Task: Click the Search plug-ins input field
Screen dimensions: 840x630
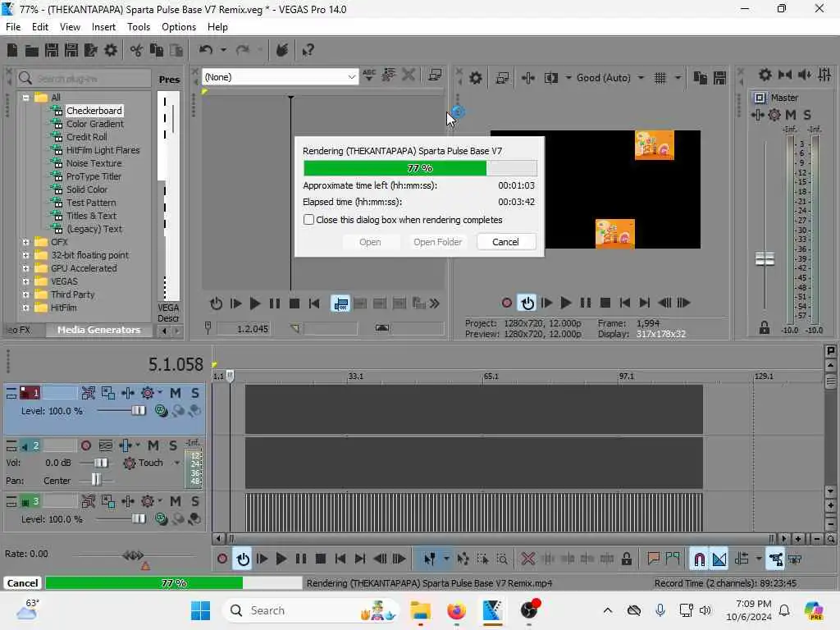Action: [x=84, y=80]
